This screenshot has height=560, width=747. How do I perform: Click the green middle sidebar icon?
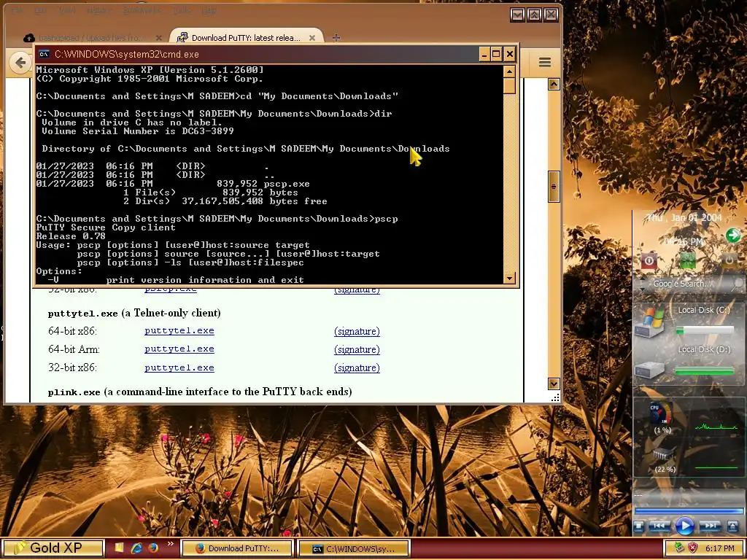click(x=687, y=260)
